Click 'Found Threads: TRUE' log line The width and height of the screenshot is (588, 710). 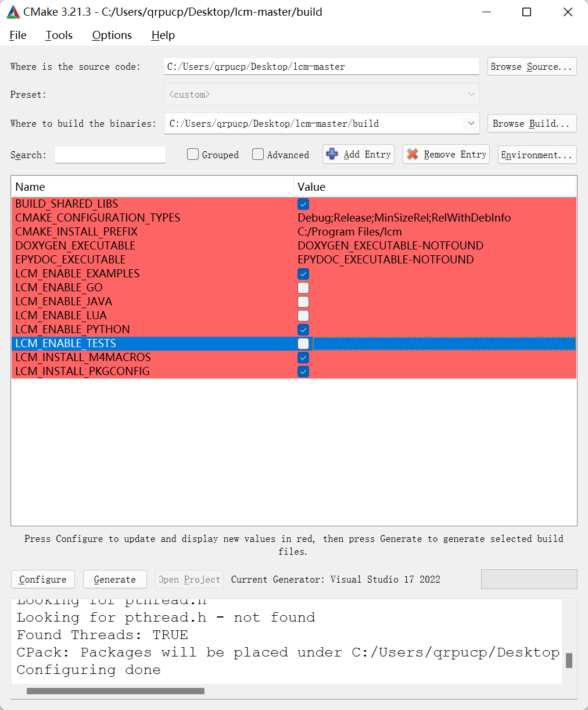[102, 635]
